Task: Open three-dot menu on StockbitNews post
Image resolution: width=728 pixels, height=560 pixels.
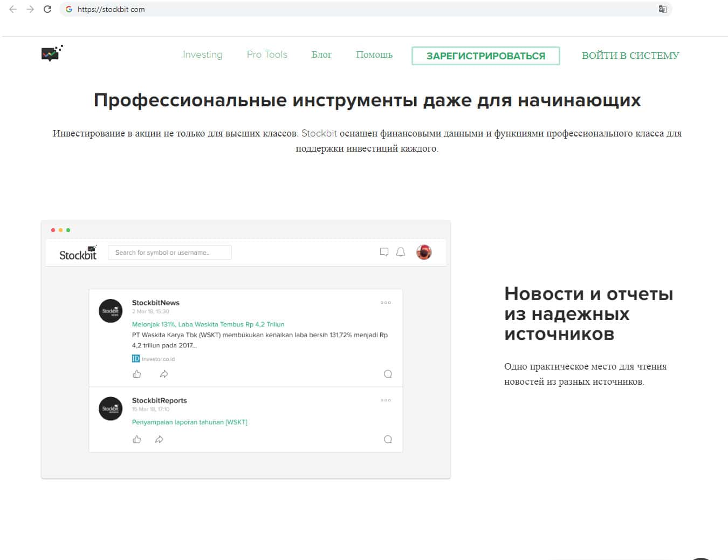Action: click(386, 303)
